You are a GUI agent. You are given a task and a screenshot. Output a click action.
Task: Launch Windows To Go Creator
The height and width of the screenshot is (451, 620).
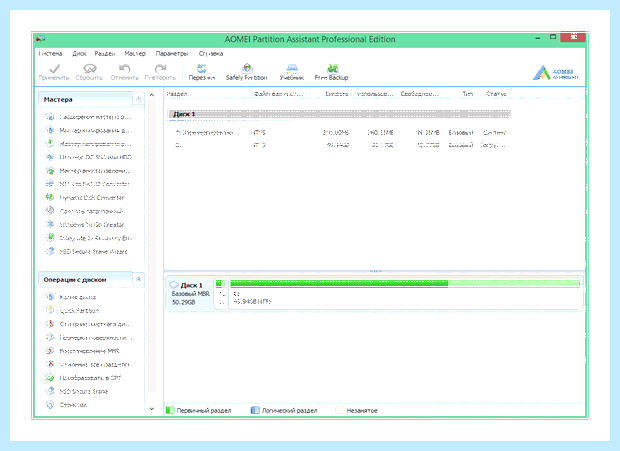[x=85, y=225]
